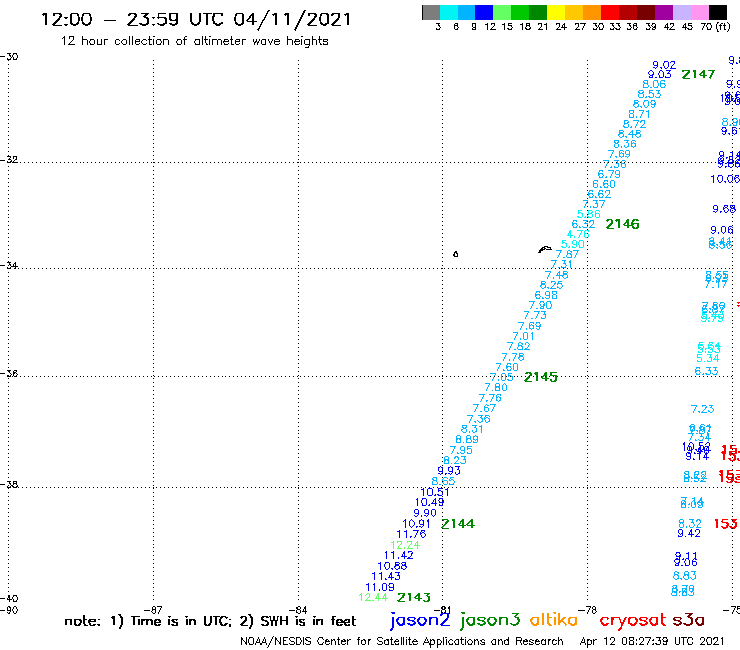Click the 10.91 wave height value
Screen dimensions: 740x650
pyautogui.click(x=416, y=524)
